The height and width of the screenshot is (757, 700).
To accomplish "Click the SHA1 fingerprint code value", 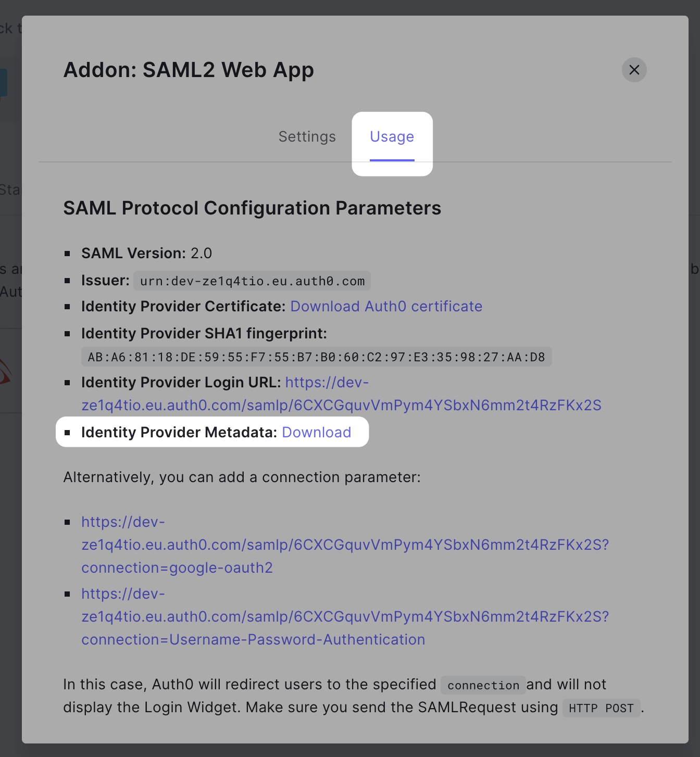I will point(316,357).
